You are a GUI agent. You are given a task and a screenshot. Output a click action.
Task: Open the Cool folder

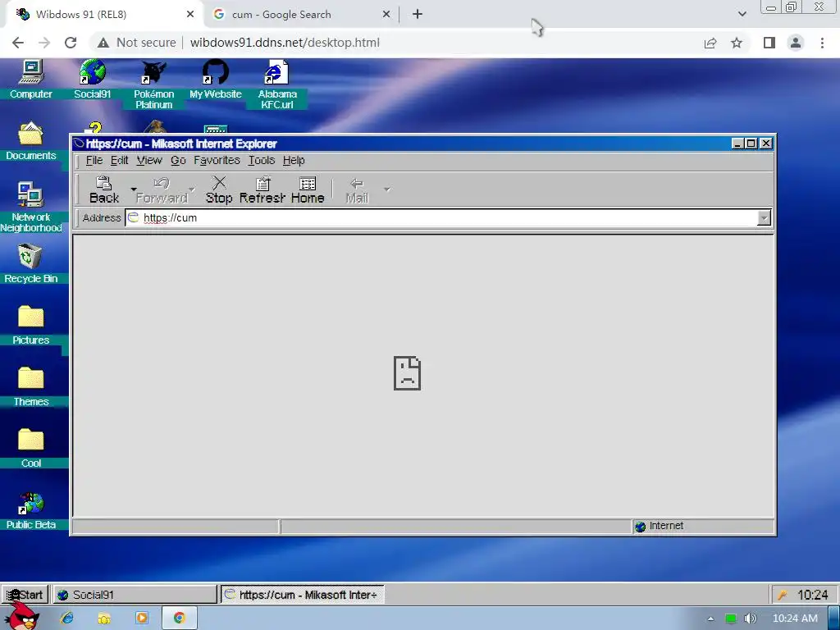[x=31, y=449]
